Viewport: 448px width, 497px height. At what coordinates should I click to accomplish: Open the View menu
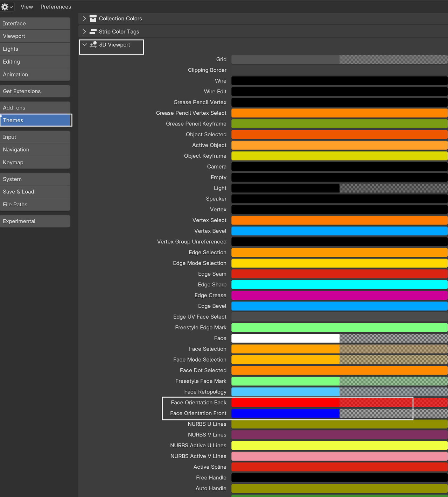pyautogui.click(x=27, y=7)
